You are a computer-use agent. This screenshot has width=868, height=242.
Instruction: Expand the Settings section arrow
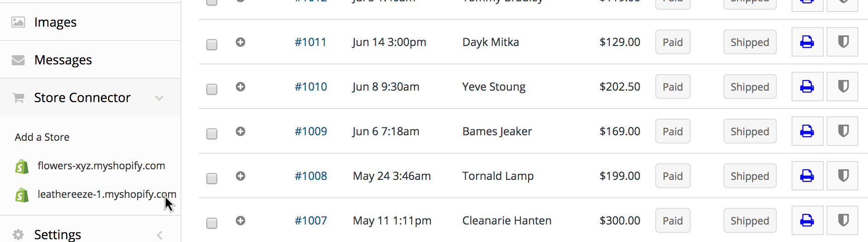[160, 235]
